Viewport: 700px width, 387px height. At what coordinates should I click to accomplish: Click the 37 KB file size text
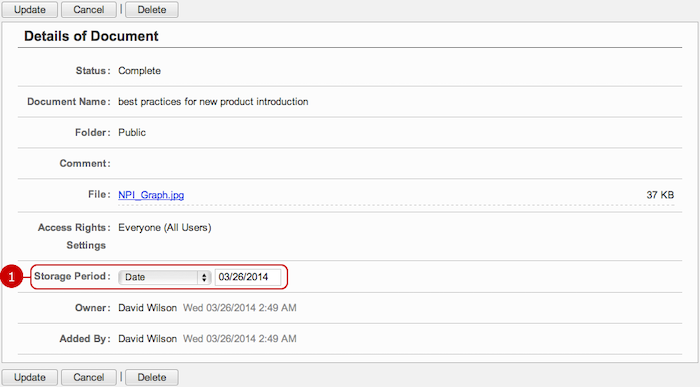pos(660,195)
